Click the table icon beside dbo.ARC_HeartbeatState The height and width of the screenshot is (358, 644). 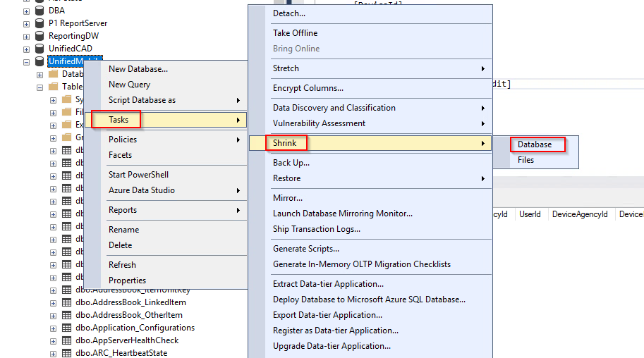click(x=66, y=353)
